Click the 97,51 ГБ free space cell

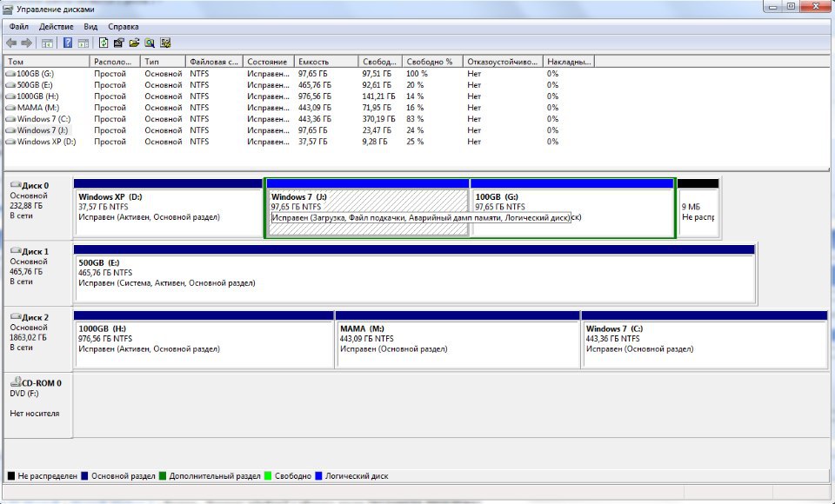pyautogui.click(x=377, y=74)
